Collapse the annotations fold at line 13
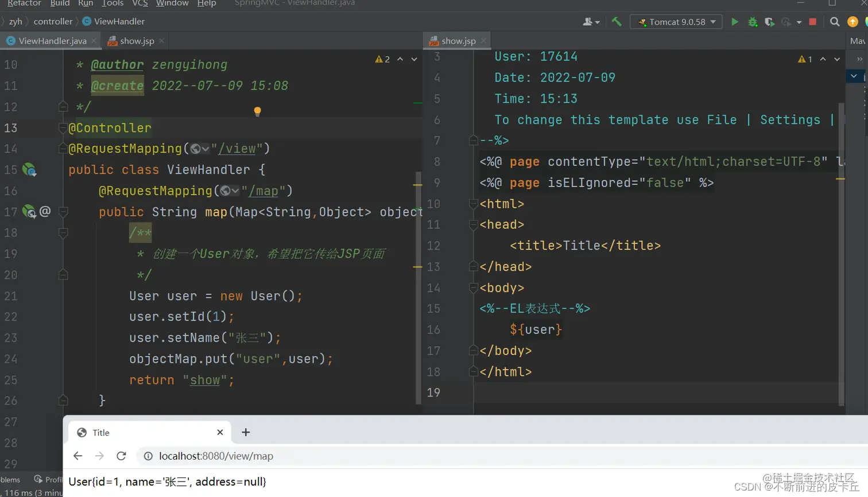 point(63,128)
